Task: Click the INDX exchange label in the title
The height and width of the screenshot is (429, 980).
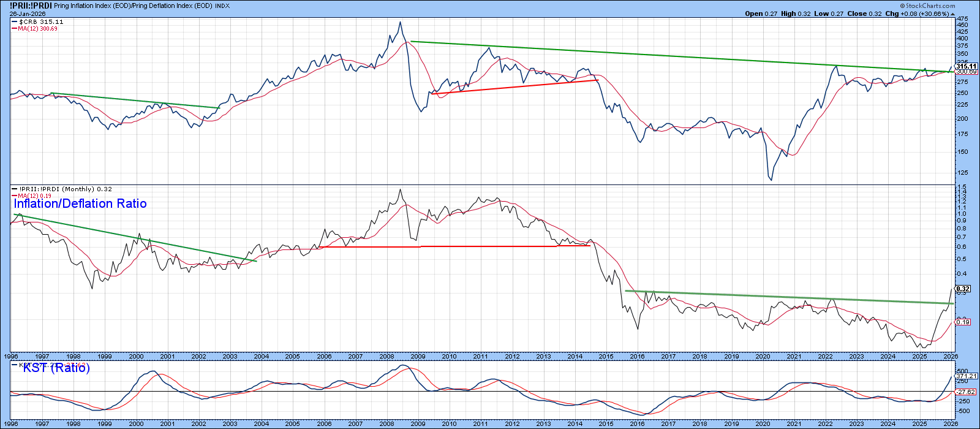Action: pos(223,6)
